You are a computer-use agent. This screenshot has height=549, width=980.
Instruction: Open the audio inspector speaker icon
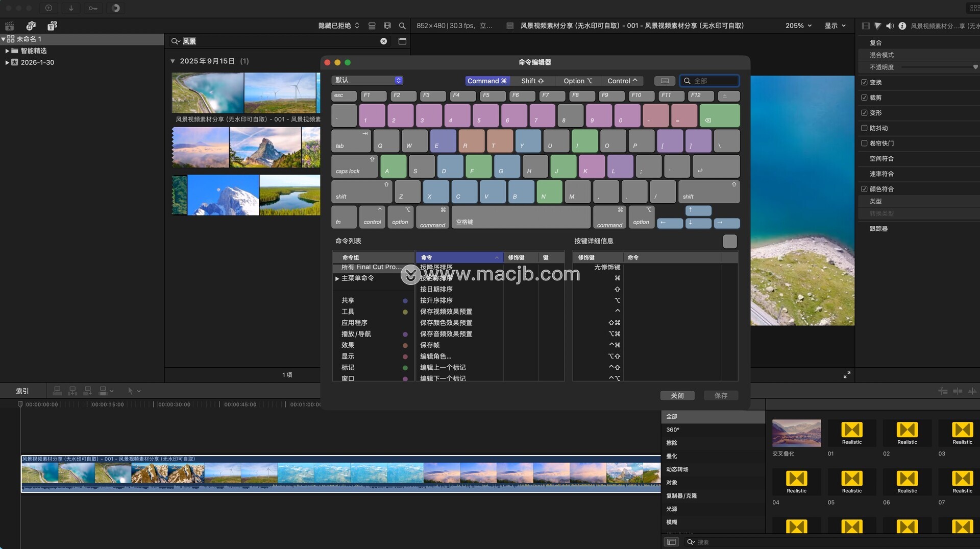click(x=890, y=26)
